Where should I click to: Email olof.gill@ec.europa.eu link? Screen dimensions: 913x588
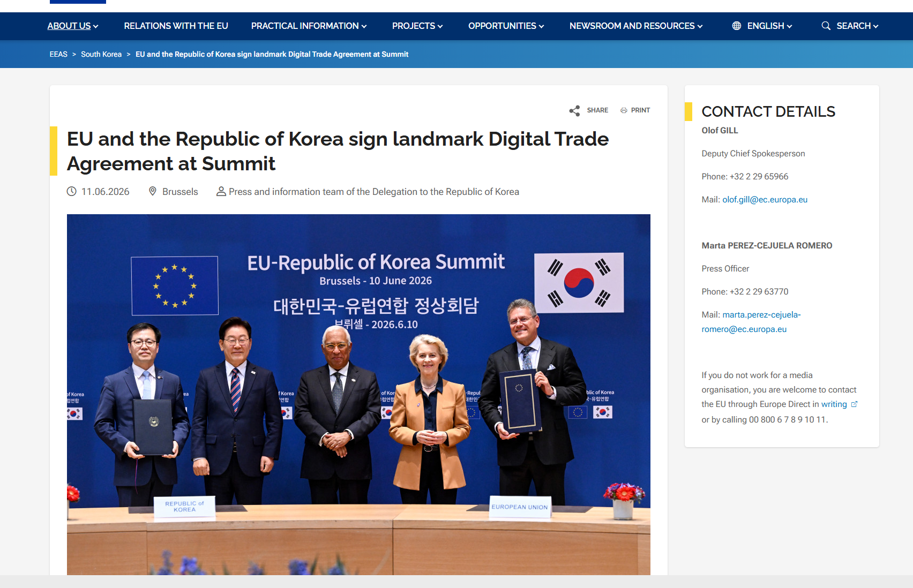[765, 199]
